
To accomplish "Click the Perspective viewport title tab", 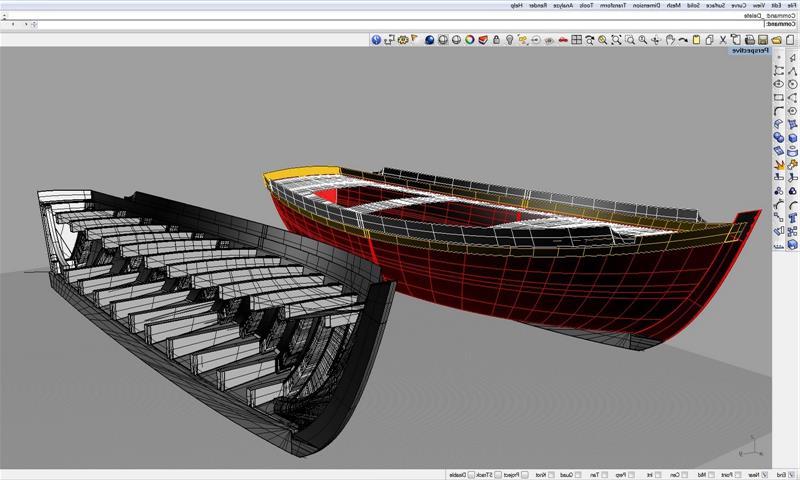I will click(x=749, y=50).
